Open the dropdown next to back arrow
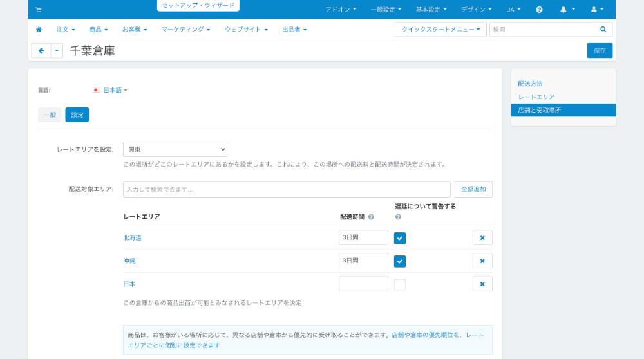This screenshot has width=644, height=359. pyautogui.click(x=57, y=51)
